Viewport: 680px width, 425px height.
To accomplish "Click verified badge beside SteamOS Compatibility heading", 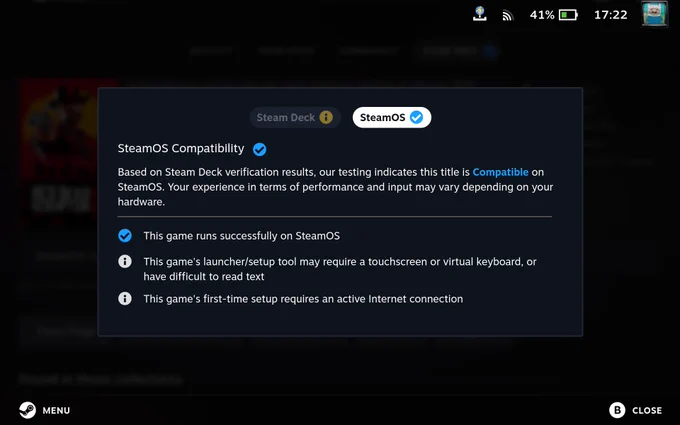I will point(259,149).
